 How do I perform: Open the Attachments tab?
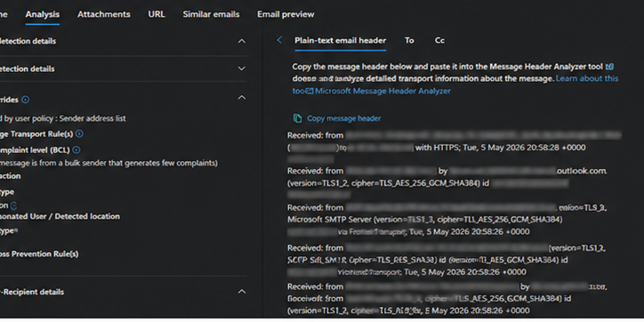(104, 14)
